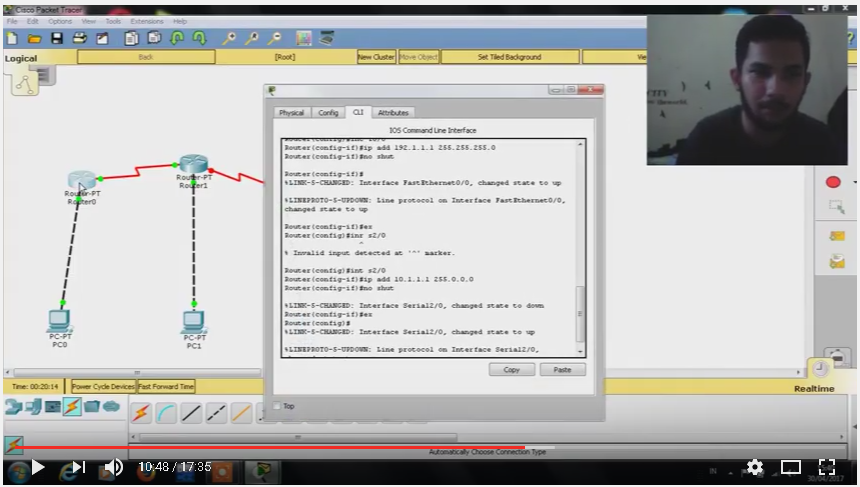
Task: Click the [Root] cluster label
Action: point(285,57)
